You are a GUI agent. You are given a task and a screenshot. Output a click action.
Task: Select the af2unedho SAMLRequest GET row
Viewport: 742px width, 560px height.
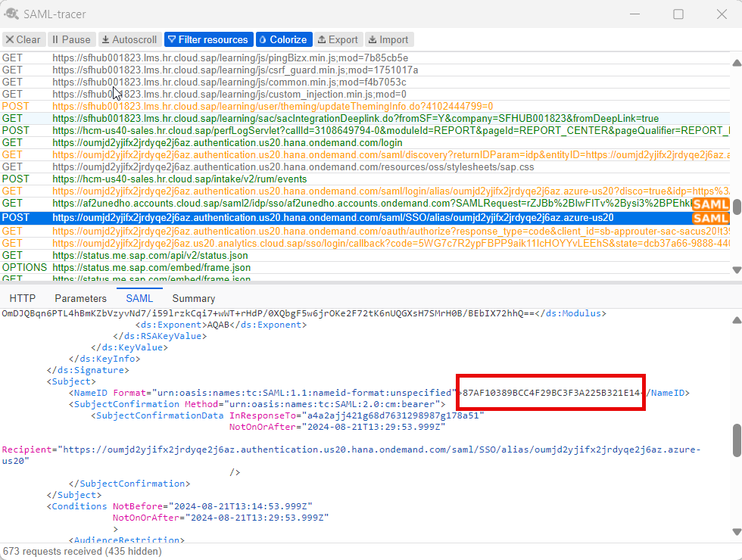pos(364,204)
